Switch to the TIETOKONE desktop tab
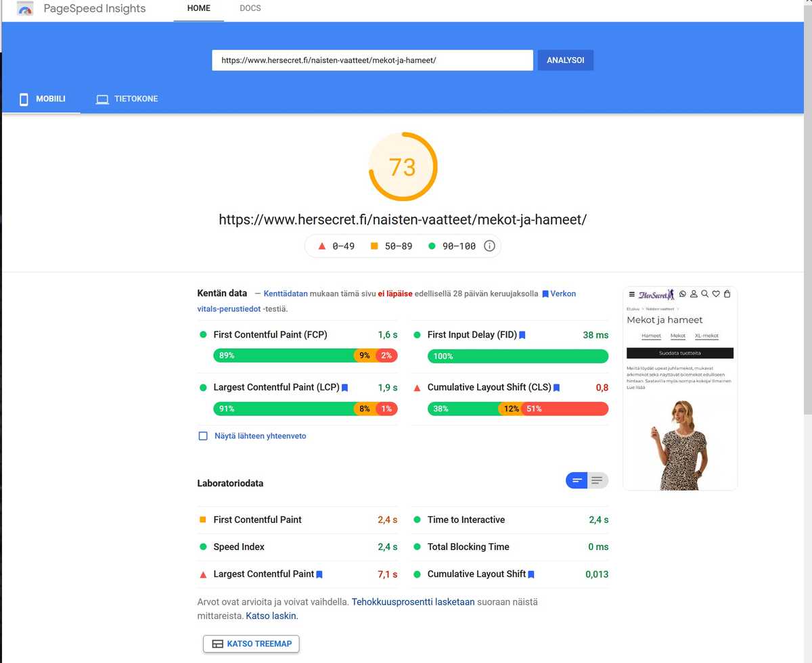The width and height of the screenshot is (812, 663). coord(127,99)
